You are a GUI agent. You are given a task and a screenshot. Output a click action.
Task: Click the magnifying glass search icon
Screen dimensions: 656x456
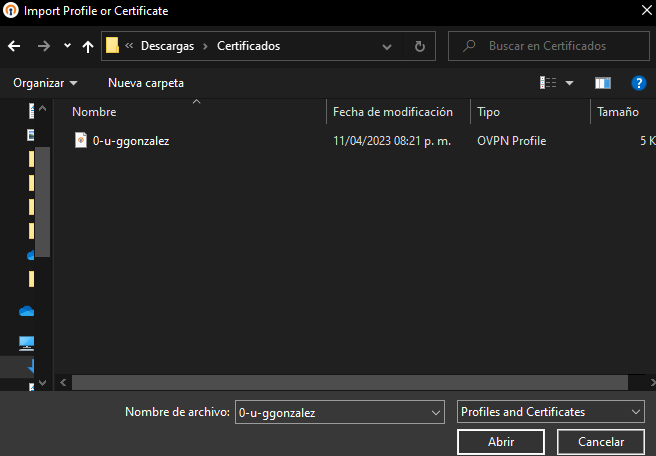[x=469, y=46]
